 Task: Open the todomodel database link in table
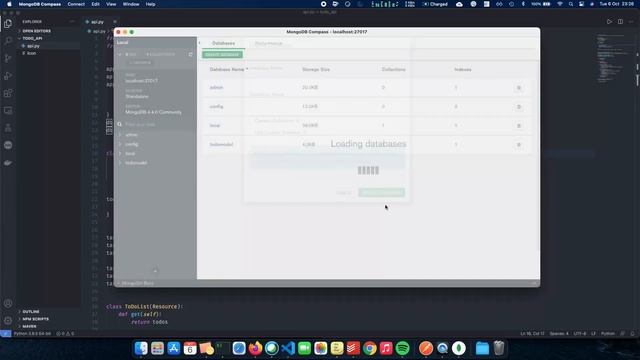[221, 144]
